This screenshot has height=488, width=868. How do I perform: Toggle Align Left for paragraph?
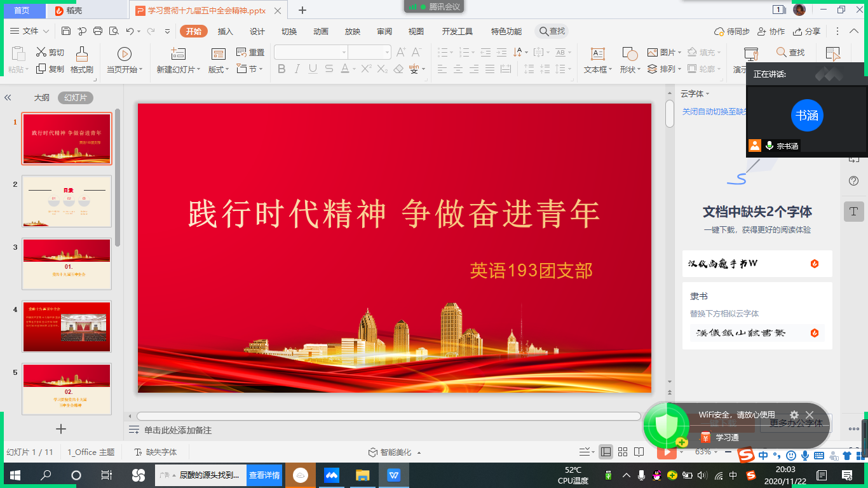[442, 69]
